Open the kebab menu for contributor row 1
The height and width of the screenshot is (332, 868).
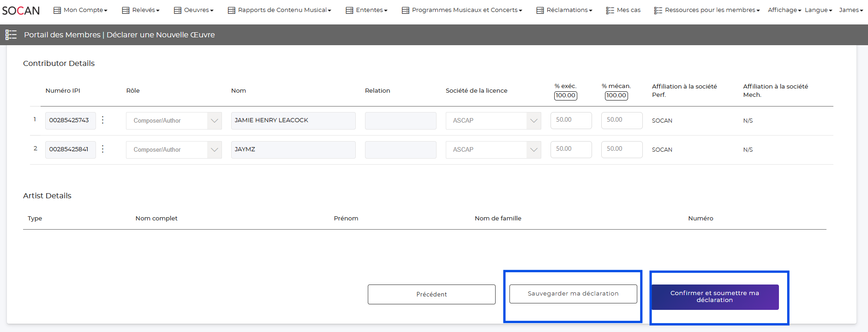pos(103,120)
